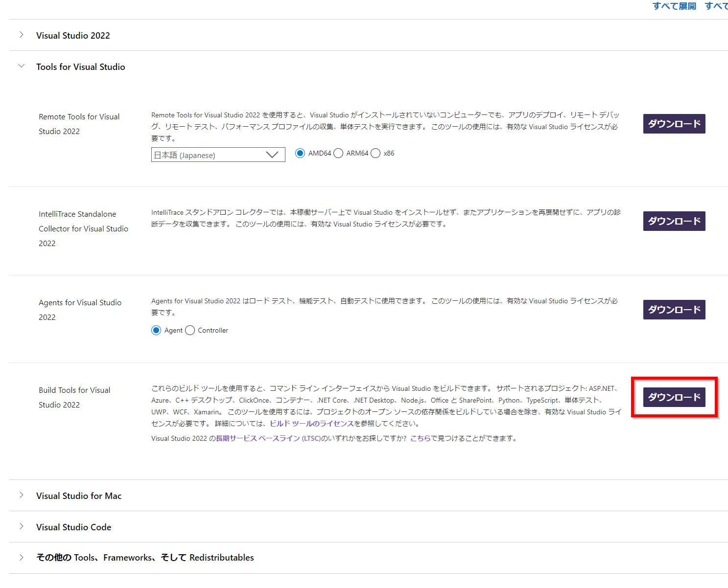Click the こちら link for LTSC downloads
The image size is (728, 588).
(421, 438)
